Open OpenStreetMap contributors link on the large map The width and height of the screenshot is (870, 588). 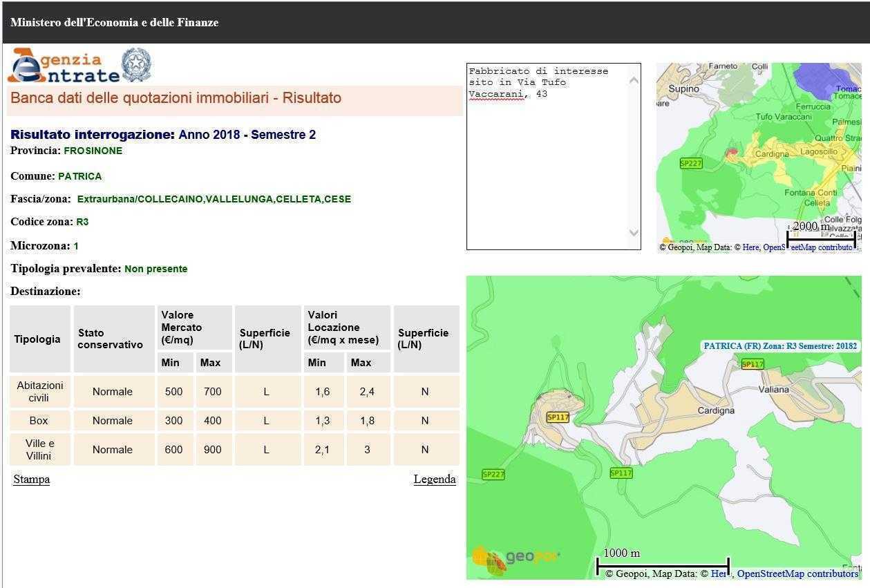coord(797,573)
